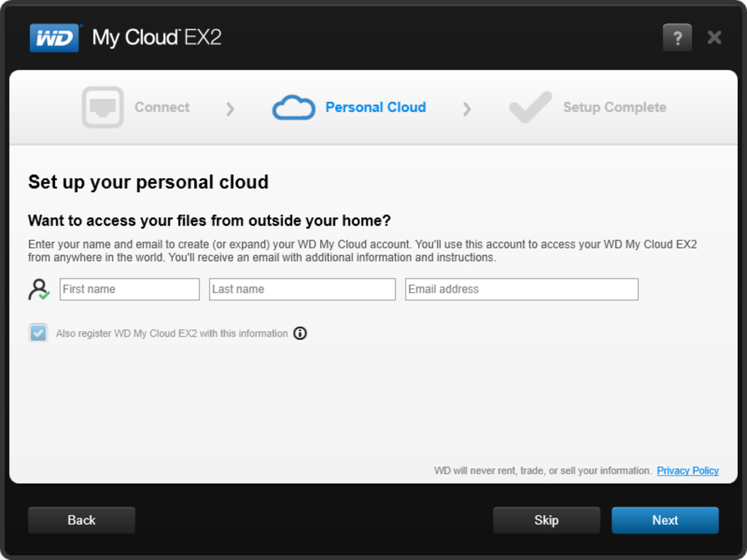Select the Setup Complete step label
The width and height of the screenshot is (747, 560).
[615, 107]
